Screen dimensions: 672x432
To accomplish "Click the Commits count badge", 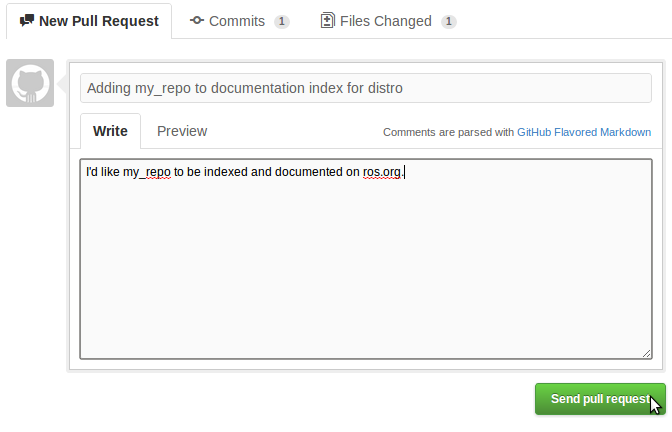I will pyautogui.click(x=282, y=22).
